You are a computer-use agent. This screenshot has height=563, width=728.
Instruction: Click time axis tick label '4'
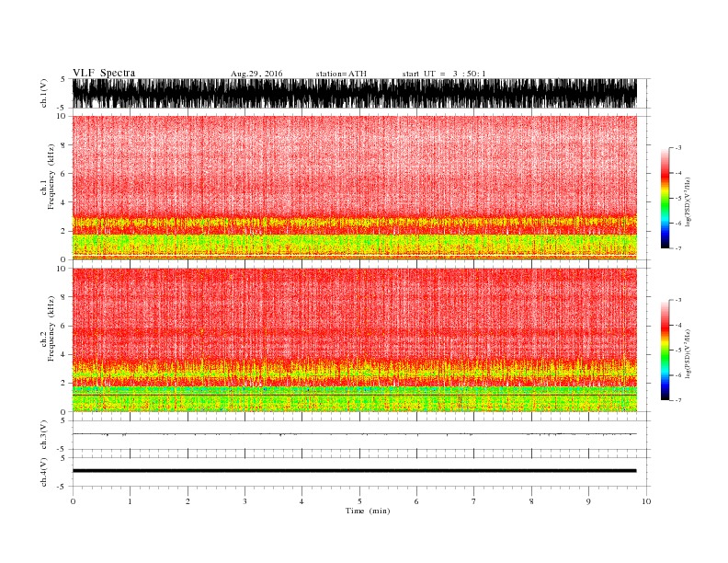coord(301,501)
